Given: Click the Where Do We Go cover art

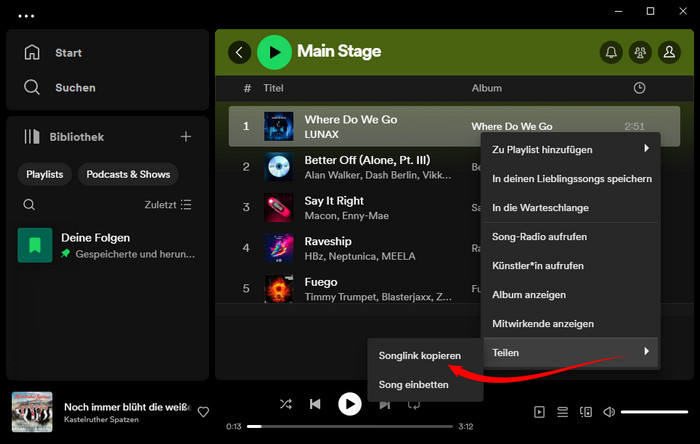Looking at the screenshot, I should click(x=279, y=126).
